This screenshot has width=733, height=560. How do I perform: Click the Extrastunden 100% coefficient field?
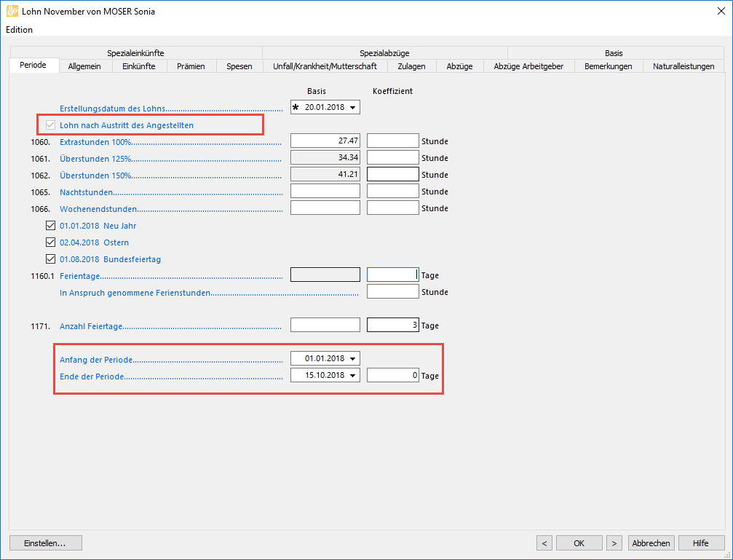(x=392, y=141)
